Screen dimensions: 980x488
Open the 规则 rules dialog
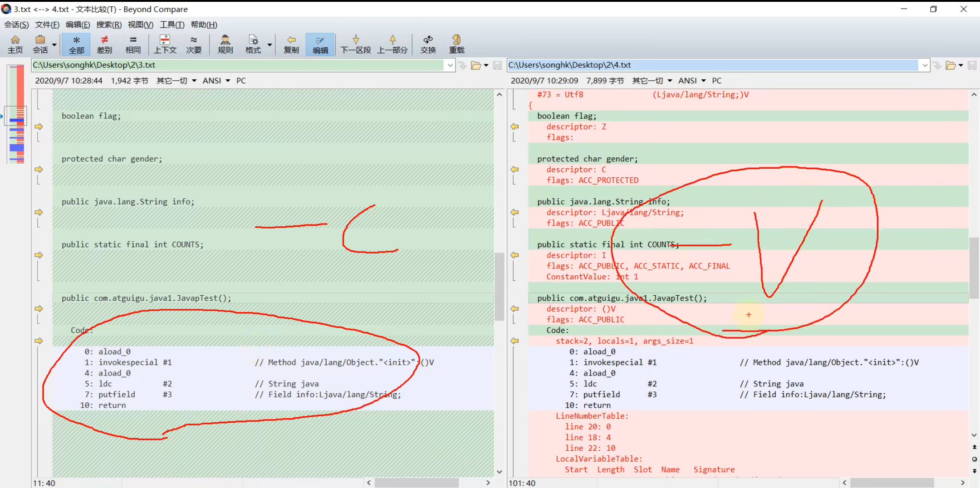pyautogui.click(x=225, y=44)
